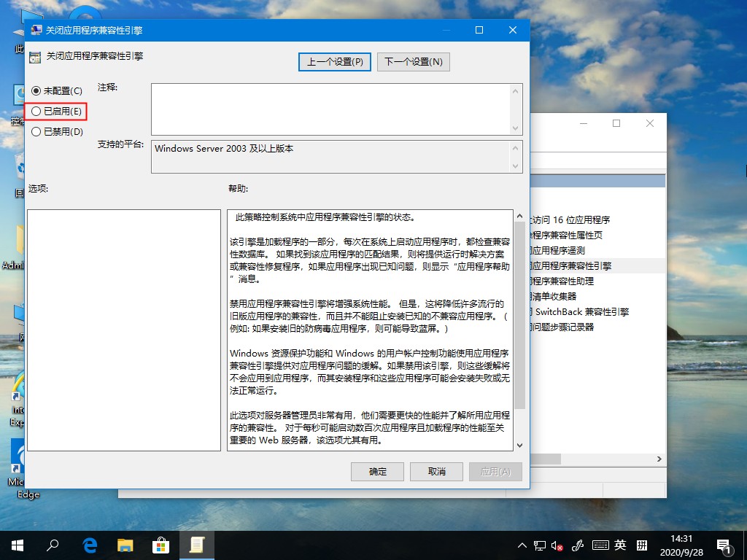Click the 拼 input method indicator
This screenshot has width=747, height=560.
point(640,545)
